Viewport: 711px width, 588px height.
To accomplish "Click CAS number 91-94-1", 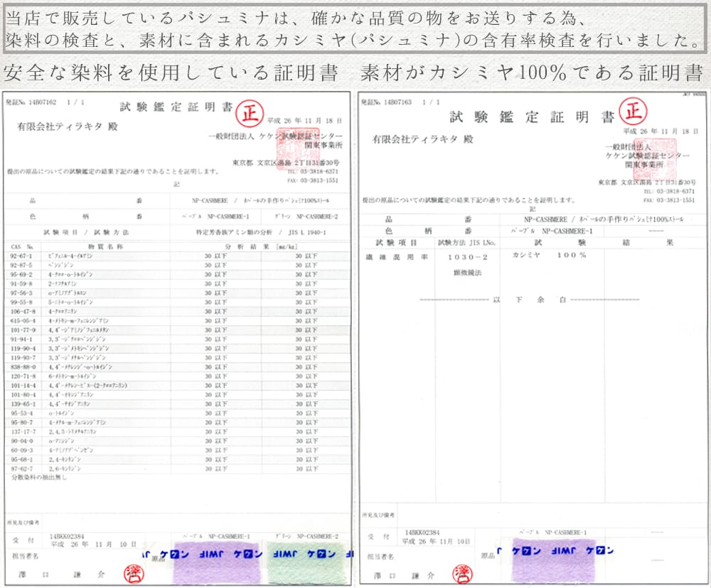I will [x=21, y=339].
